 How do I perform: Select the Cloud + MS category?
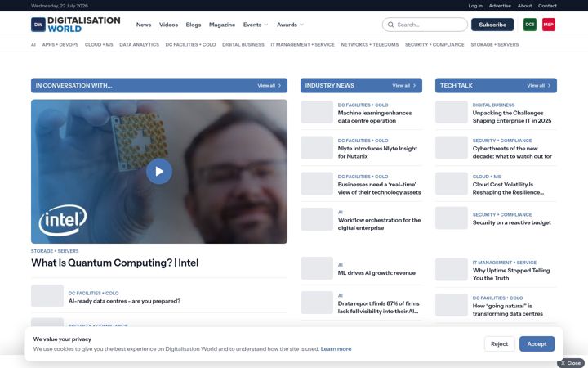click(x=99, y=44)
